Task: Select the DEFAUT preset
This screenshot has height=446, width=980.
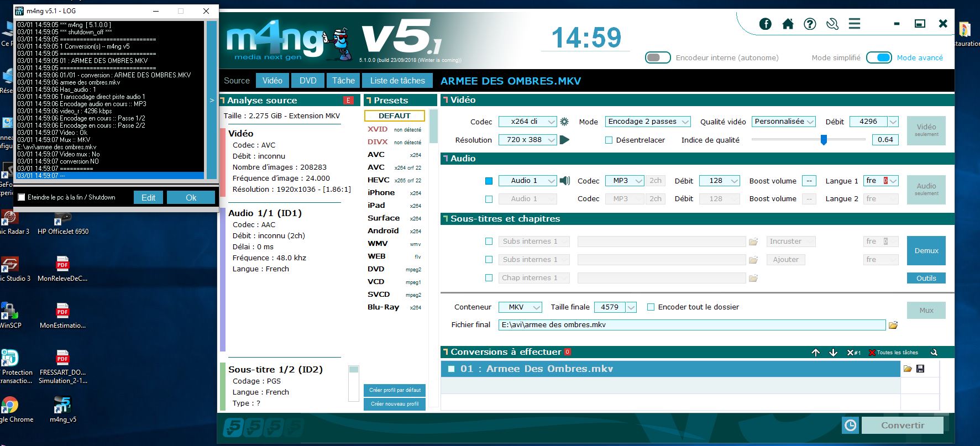Action: [x=395, y=116]
